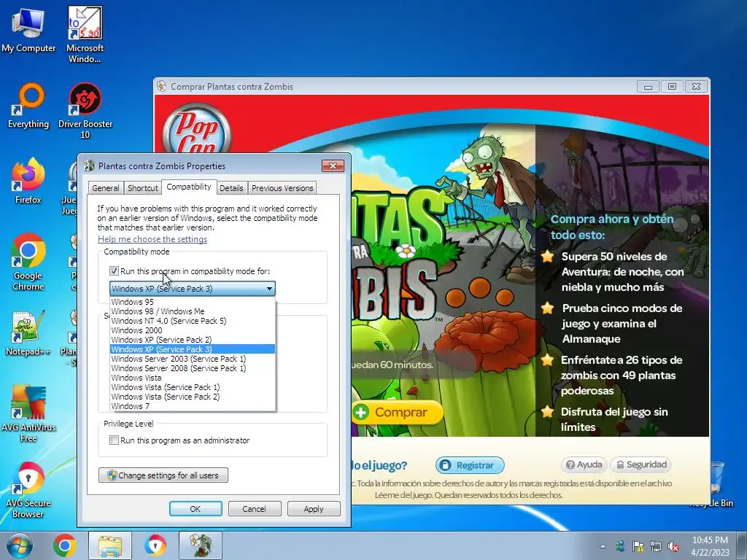The image size is (747, 560).
Task: Open the Microsoft Windo... desktop shortcut
Action: [85, 34]
